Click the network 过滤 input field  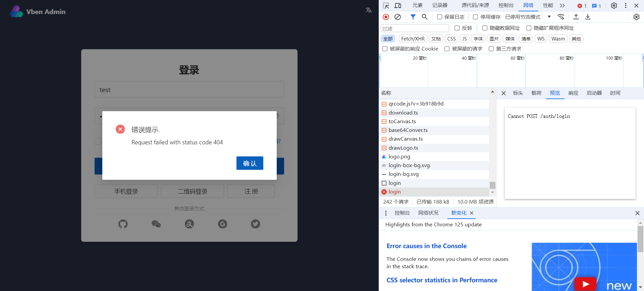415,28
